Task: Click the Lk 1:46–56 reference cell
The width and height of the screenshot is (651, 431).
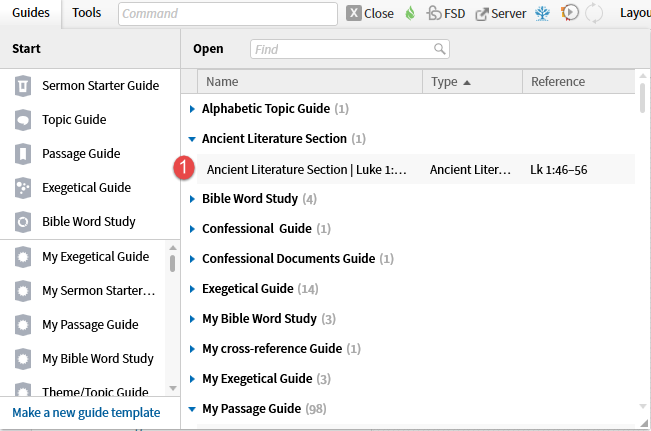Action: 558,170
